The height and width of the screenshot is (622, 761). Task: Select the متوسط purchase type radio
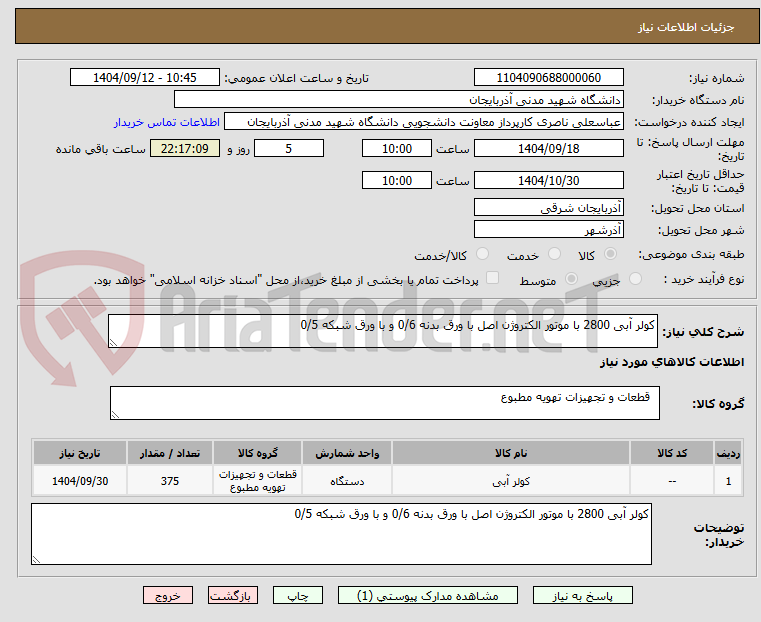coord(571,279)
